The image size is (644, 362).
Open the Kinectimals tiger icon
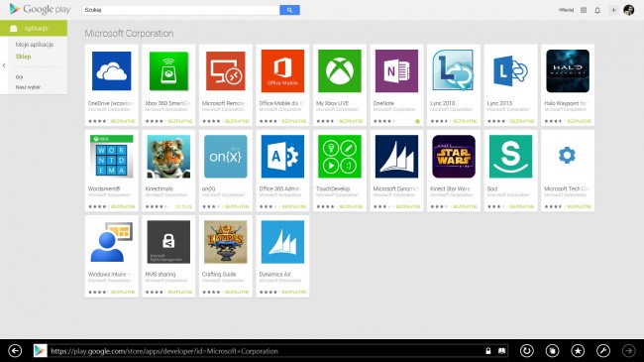tap(168, 157)
